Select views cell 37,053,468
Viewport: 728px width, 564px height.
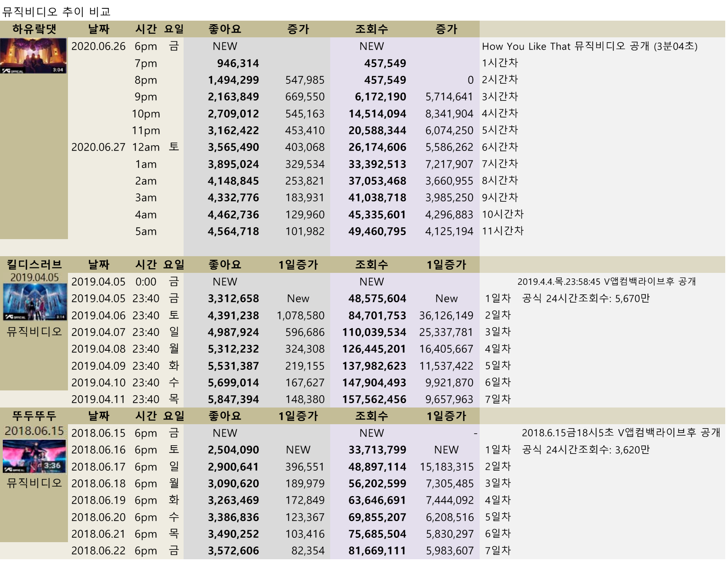click(377, 181)
